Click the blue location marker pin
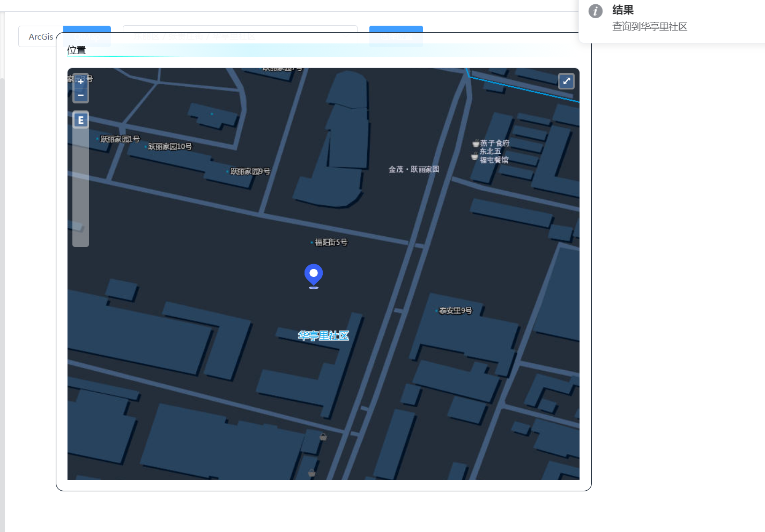Image resolution: width=765 pixels, height=532 pixels. (314, 276)
